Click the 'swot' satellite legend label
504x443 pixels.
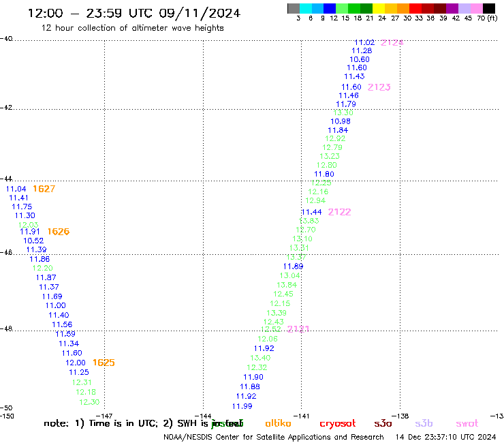pyautogui.click(x=467, y=423)
